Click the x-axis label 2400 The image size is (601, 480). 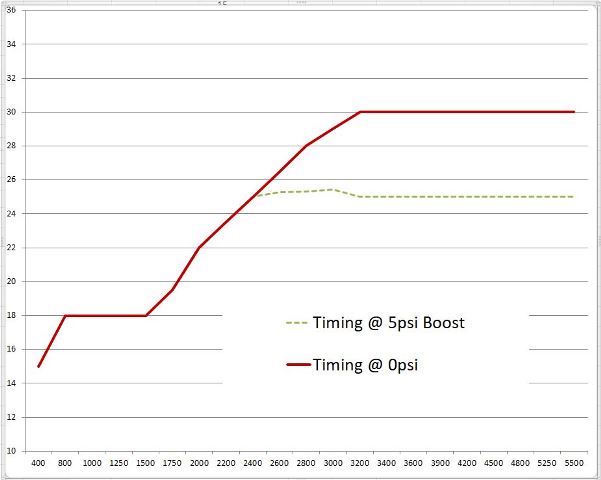[253, 463]
